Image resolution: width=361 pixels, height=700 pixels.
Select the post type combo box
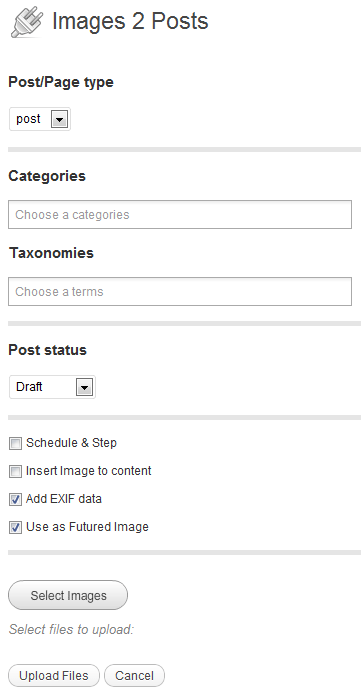pyautogui.click(x=40, y=119)
